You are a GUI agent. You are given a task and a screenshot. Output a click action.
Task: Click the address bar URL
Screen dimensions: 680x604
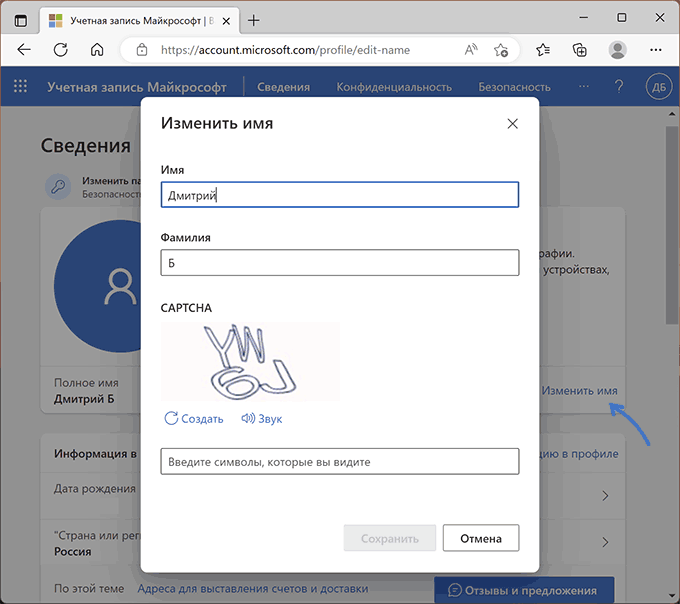[x=285, y=50]
